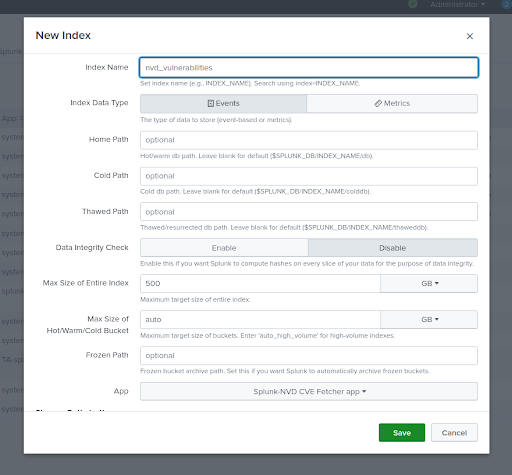Click the Home Path input field

(x=309, y=140)
